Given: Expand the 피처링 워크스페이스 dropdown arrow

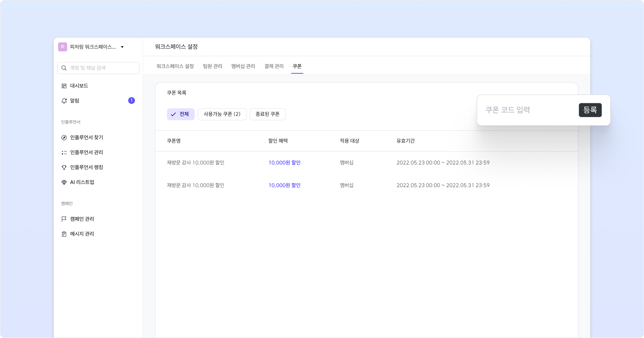Looking at the screenshot, I should pos(122,47).
